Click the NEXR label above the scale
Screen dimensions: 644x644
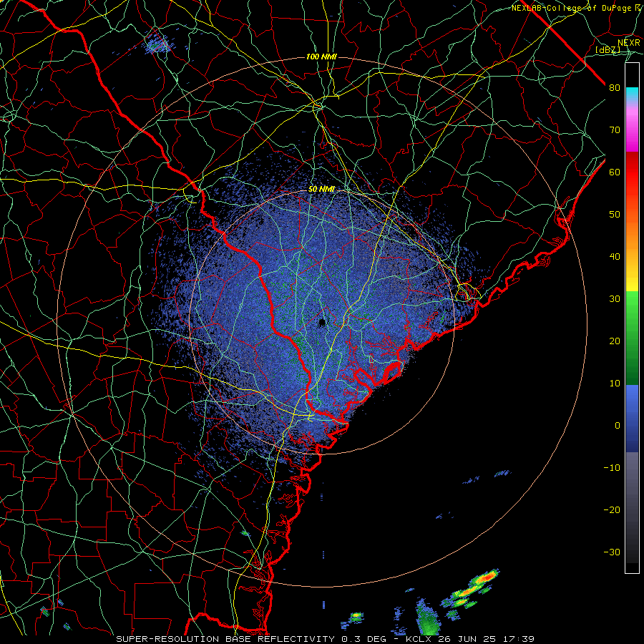(628, 43)
